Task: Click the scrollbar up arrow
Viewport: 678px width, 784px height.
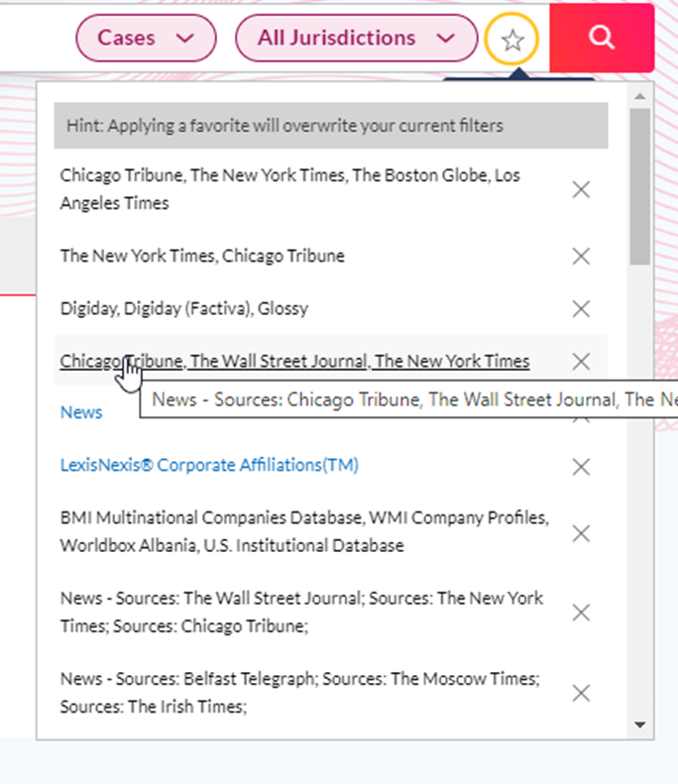Action: (640, 96)
